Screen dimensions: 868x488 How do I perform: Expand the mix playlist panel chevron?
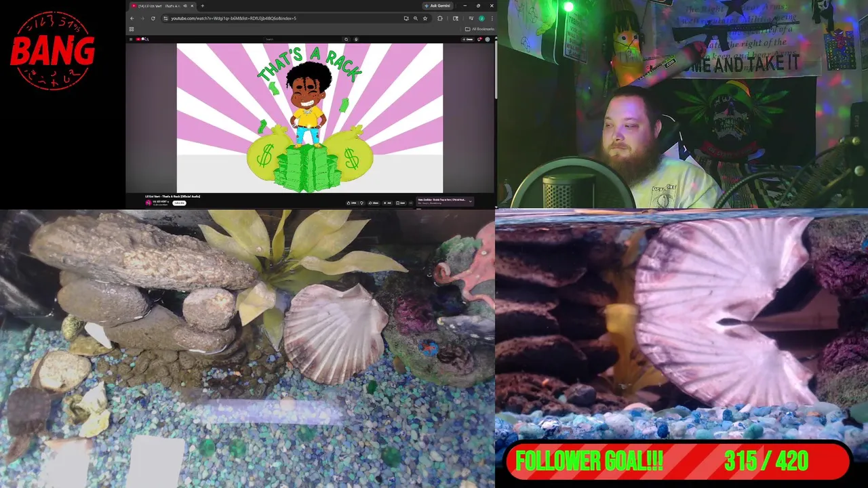[471, 201]
